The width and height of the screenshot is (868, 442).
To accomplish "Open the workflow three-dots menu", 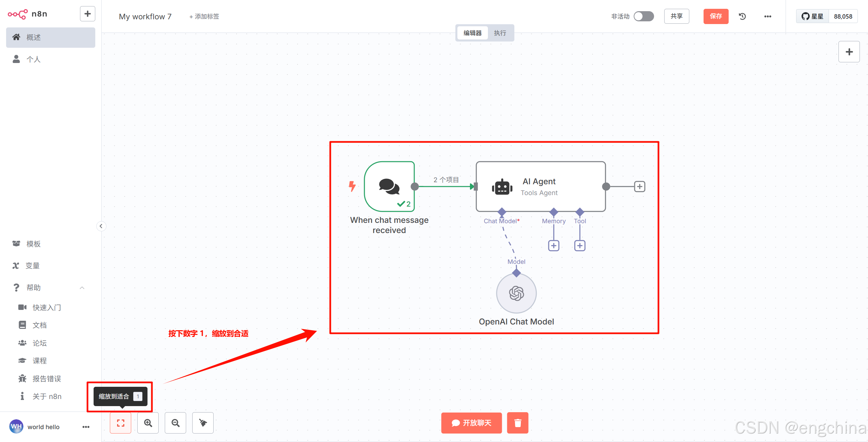I will pyautogui.click(x=768, y=16).
